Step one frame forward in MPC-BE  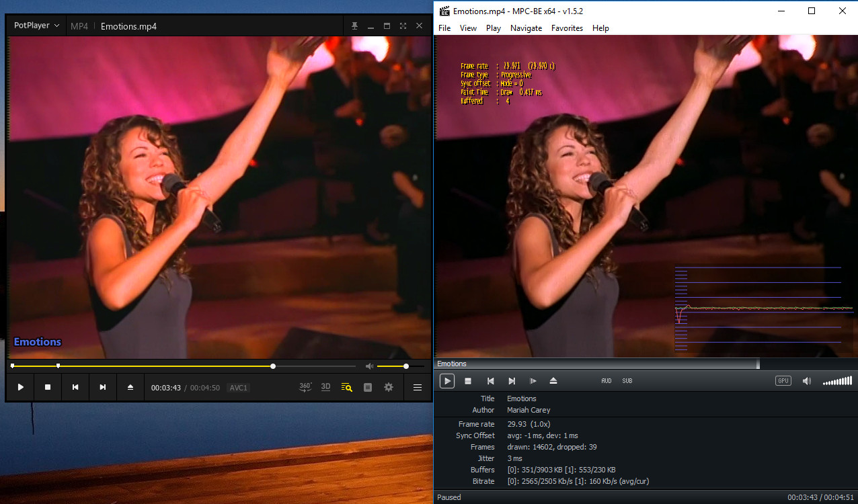click(533, 381)
